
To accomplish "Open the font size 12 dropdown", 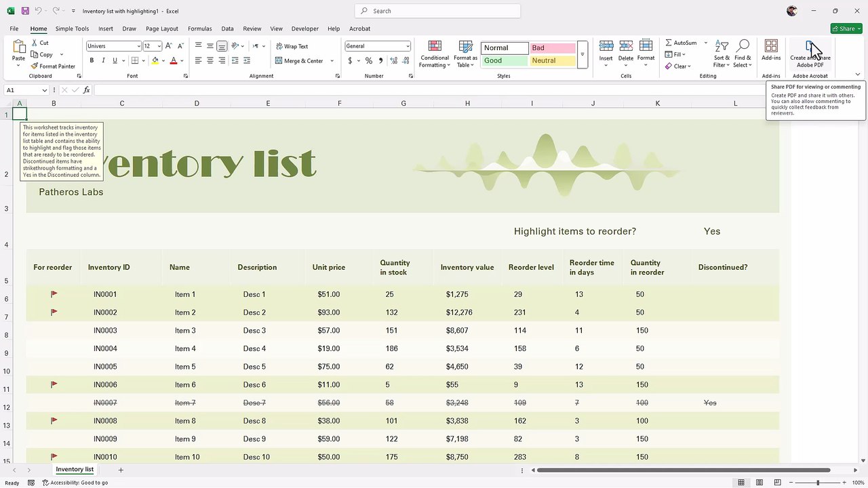I will (159, 46).
